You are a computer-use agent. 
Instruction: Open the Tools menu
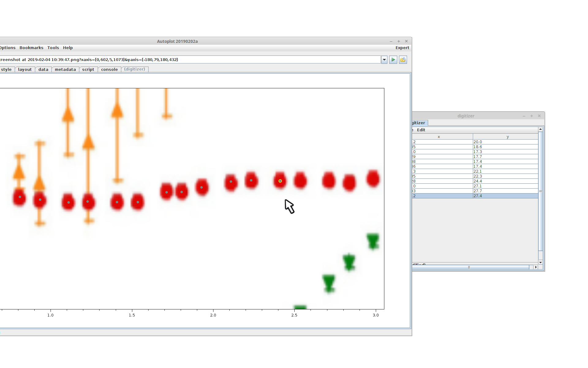pyautogui.click(x=53, y=48)
